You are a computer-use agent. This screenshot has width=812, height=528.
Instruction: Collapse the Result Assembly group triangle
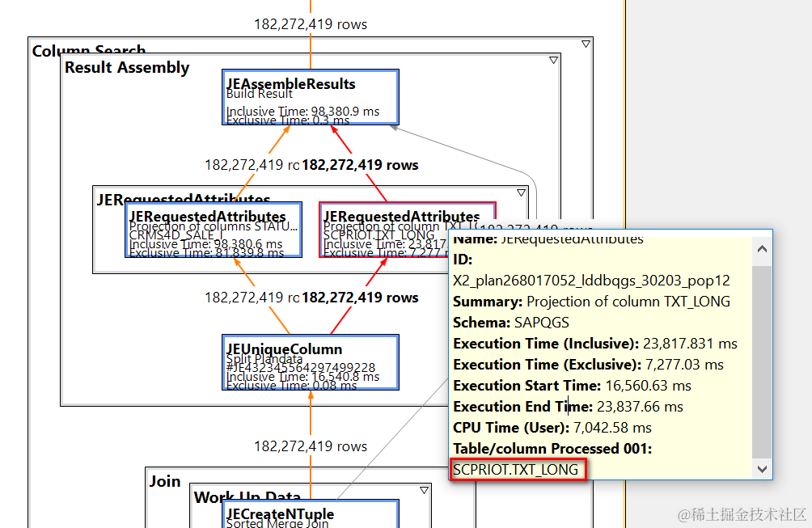coord(553,60)
